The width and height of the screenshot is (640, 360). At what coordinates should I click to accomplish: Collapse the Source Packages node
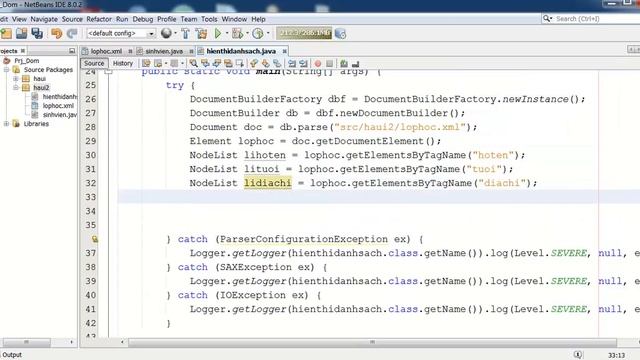[7, 70]
